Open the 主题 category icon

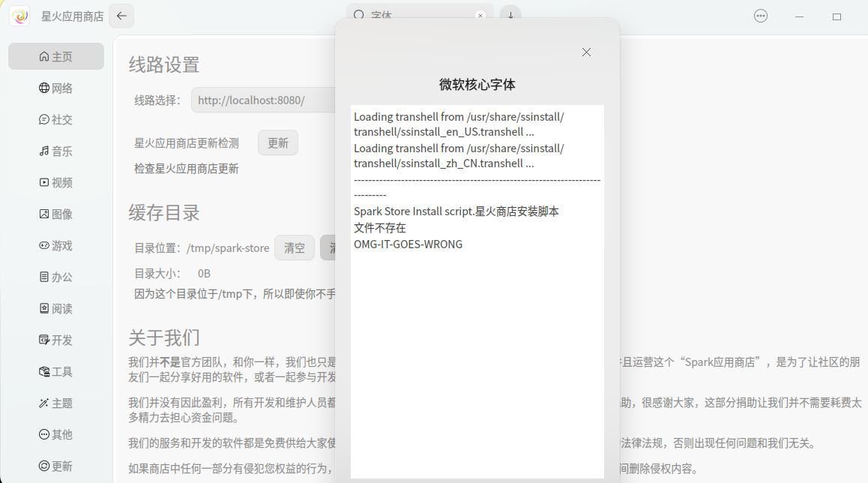(55, 403)
